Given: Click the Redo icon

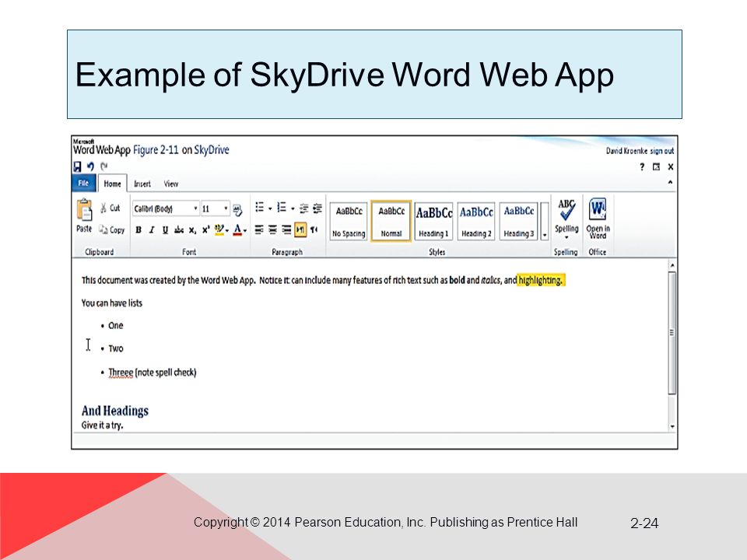Looking at the screenshot, I should [103, 166].
